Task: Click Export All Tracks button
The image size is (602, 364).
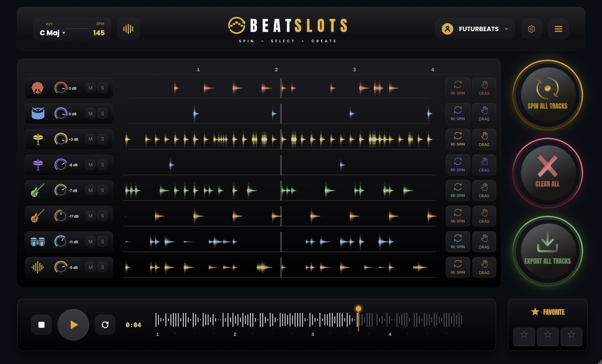Action: click(x=547, y=251)
